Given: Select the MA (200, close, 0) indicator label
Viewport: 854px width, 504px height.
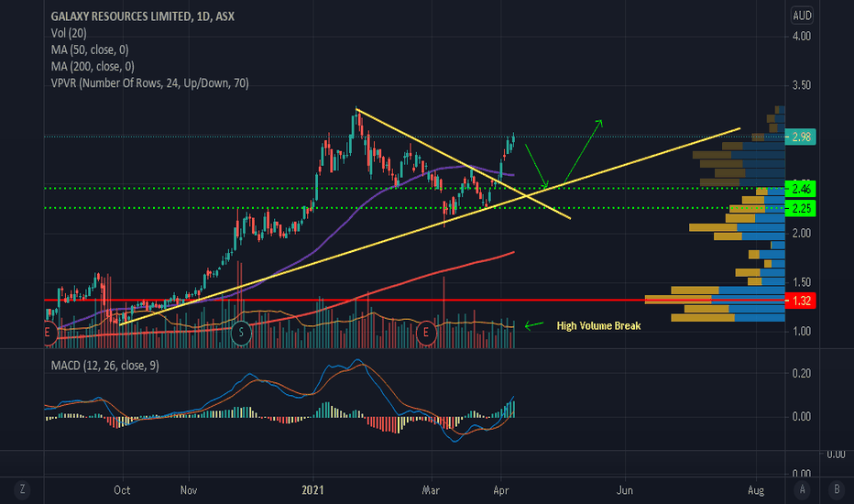Looking at the screenshot, I should [93, 67].
